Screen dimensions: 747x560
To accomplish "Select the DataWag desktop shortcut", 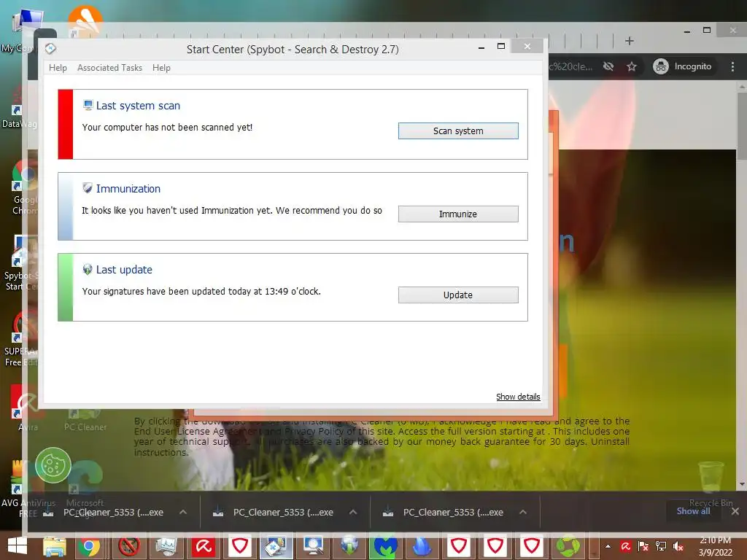I will point(19,109).
